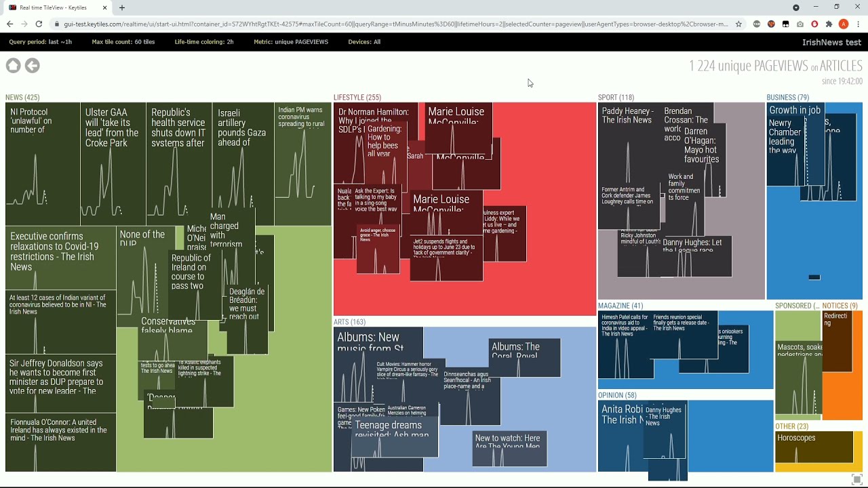Close the Real time TileView tab
This screenshot has height=488, width=868.
tap(105, 7)
